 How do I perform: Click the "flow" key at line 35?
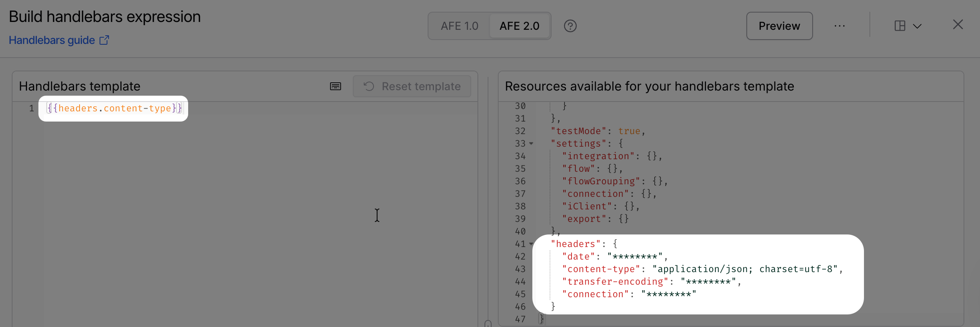[579, 169]
